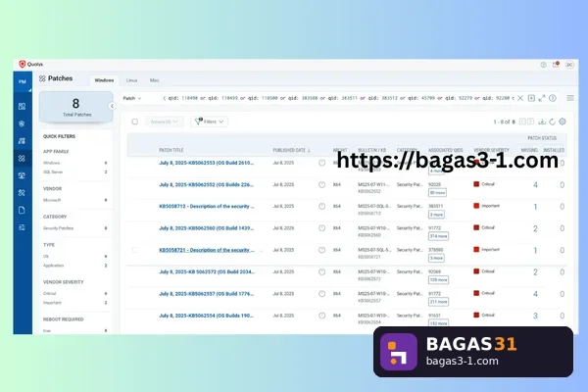The height and width of the screenshot is (392, 588).
Task: Open the KB5062560 patch title link
Action: click(x=206, y=228)
